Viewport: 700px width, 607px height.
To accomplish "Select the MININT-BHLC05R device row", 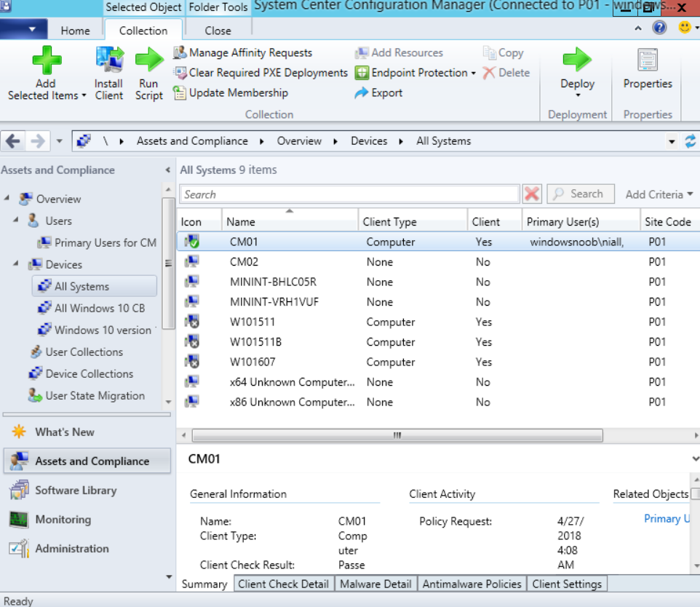I will [x=438, y=282].
